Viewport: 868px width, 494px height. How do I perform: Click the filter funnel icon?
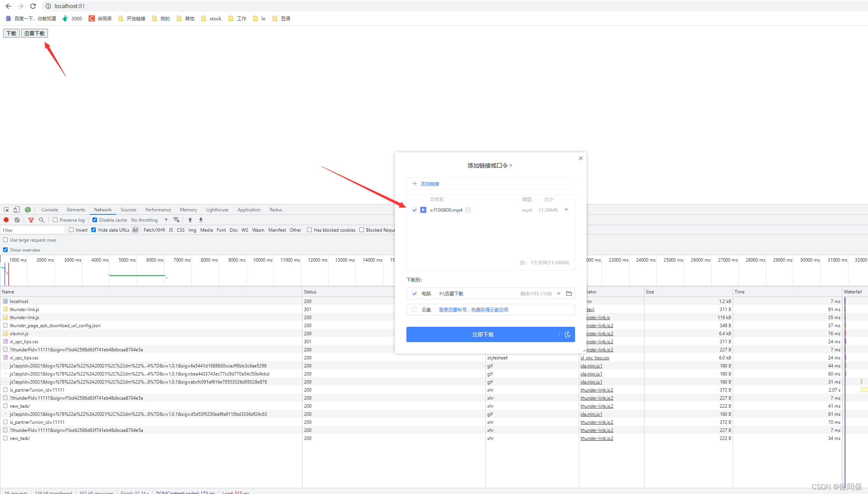pos(31,220)
